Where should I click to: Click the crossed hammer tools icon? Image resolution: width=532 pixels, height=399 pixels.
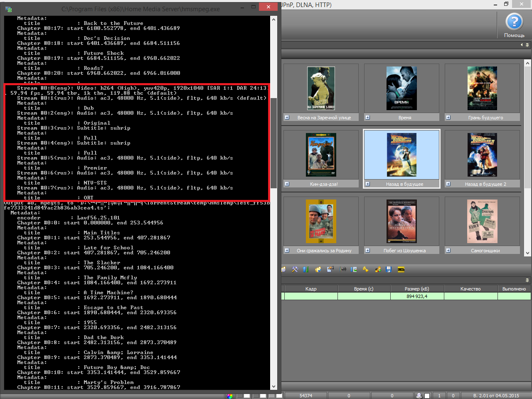click(x=295, y=269)
